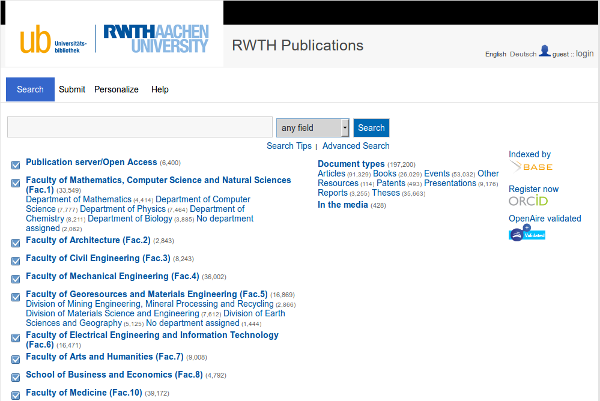Click the OpenAire validated badge

click(x=526, y=235)
